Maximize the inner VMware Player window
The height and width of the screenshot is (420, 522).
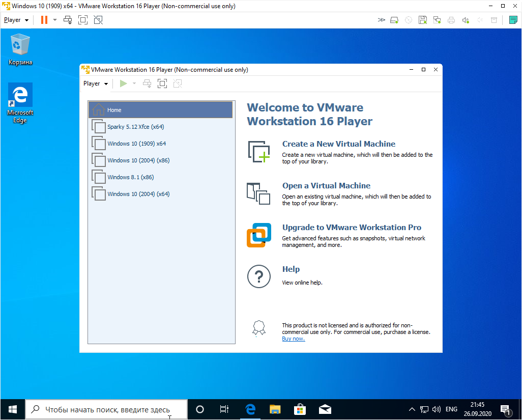point(423,70)
